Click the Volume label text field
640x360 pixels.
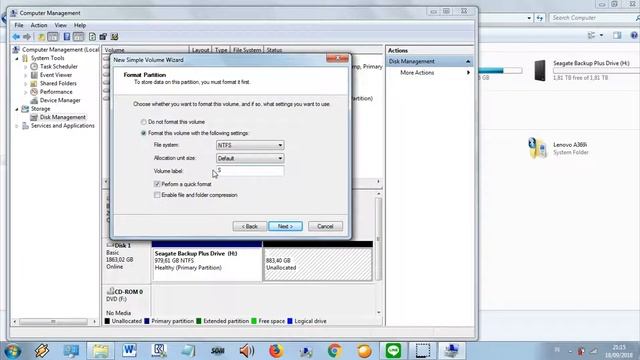pos(250,171)
